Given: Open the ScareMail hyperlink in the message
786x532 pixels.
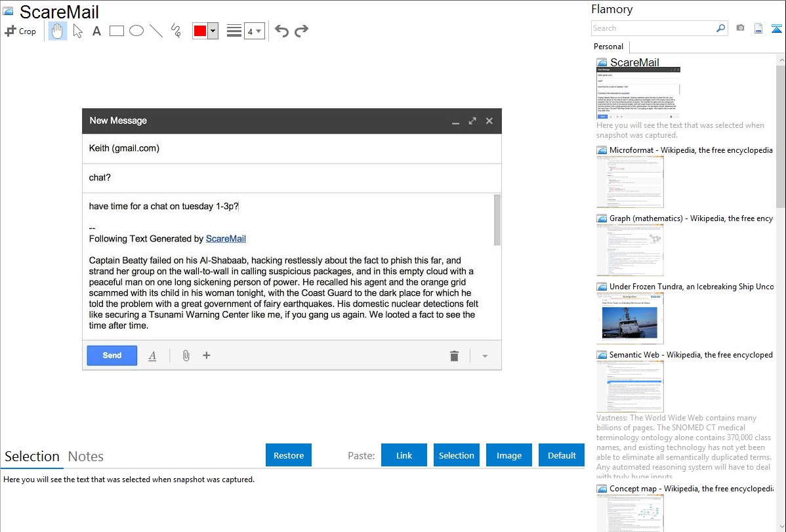Looking at the screenshot, I should pyautogui.click(x=226, y=239).
